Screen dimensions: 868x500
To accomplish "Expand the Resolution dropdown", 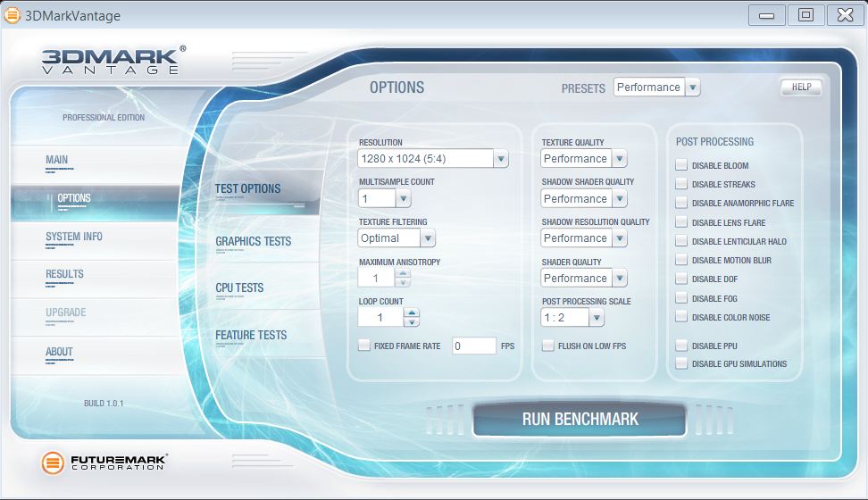I will tap(433, 158).
